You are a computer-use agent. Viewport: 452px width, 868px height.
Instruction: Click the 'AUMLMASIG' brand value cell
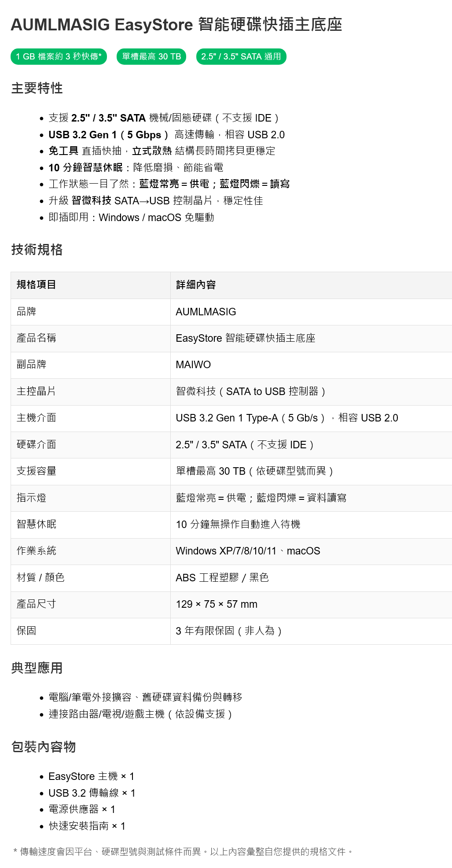(x=311, y=312)
